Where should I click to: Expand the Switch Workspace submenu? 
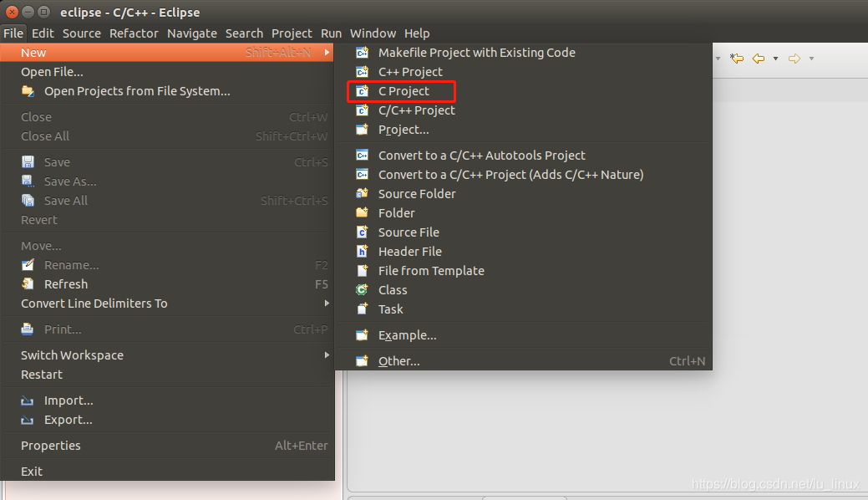click(x=327, y=355)
